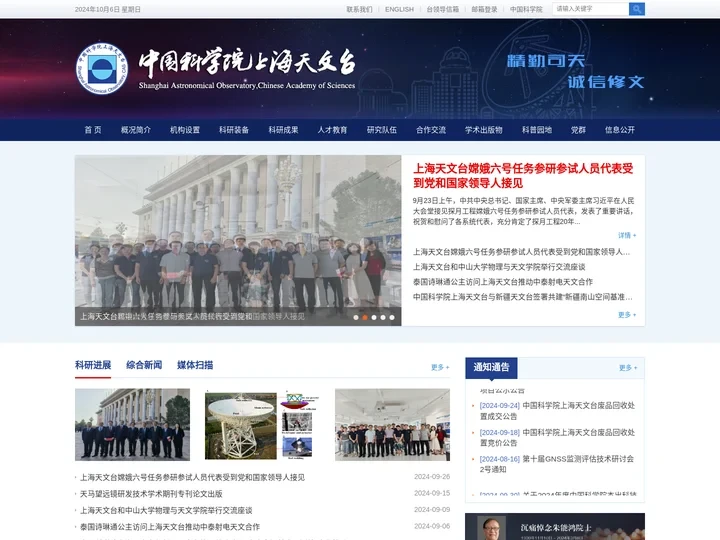Switch to ENGLISH version

tap(399, 9)
